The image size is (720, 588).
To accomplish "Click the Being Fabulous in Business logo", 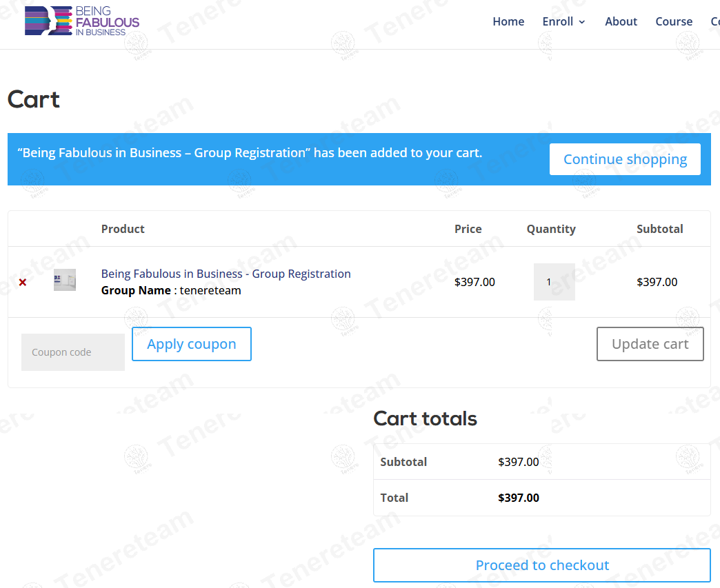I will [82, 21].
